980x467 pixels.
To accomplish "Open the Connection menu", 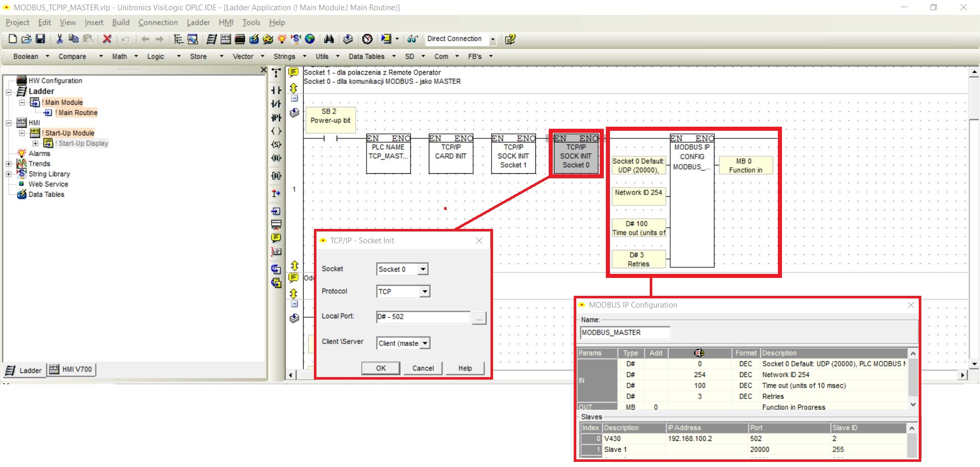I will point(158,22).
